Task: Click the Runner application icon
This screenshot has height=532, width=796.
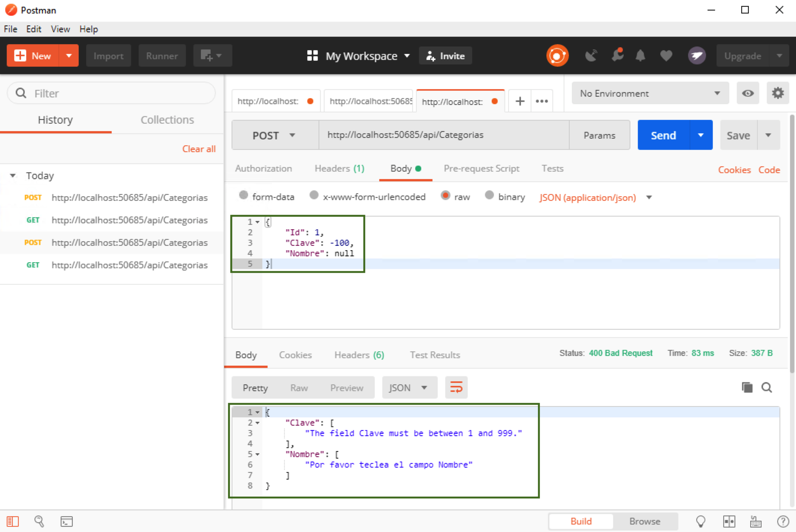Action: coord(162,56)
